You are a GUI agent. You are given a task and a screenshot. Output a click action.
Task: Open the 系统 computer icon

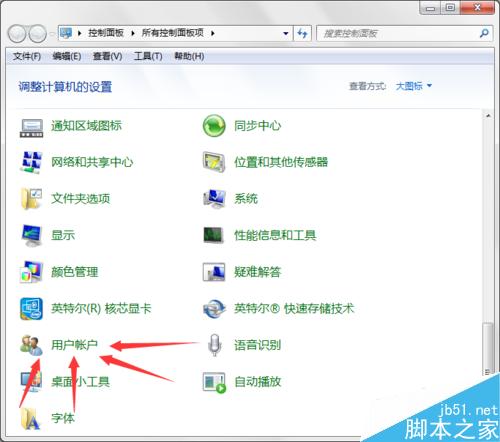tap(214, 199)
